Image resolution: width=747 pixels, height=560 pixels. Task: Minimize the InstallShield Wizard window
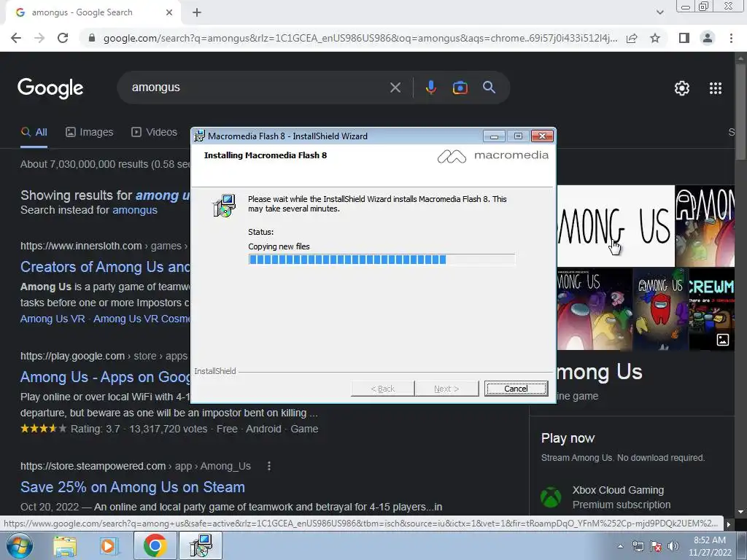click(494, 136)
